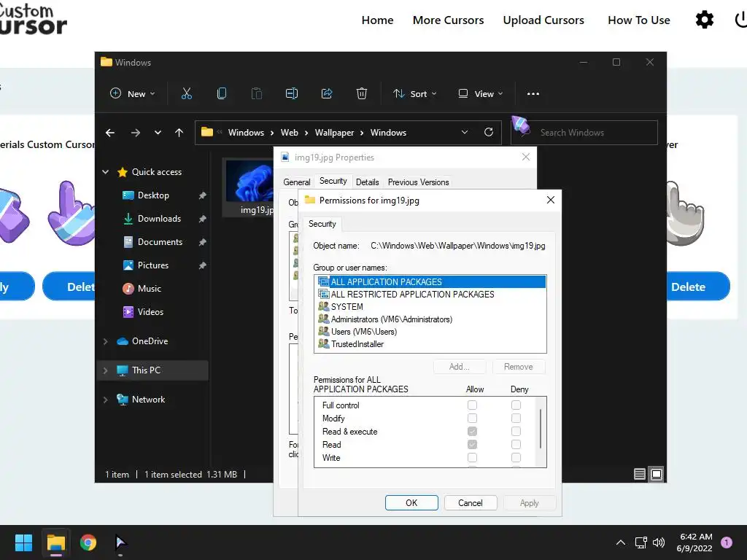The image size is (747, 560).
Task: Click the Copy icon in Explorer toolbar
Action: [x=222, y=94]
